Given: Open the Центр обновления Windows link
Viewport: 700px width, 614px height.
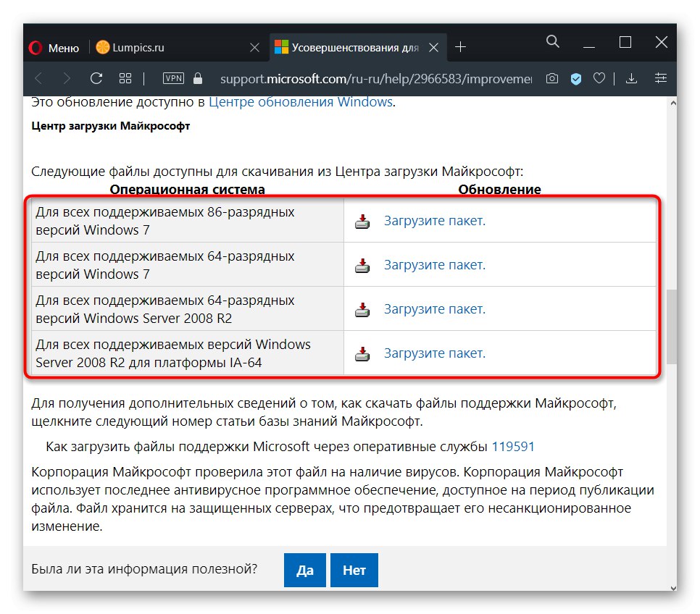Looking at the screenshot, I should (x=300, y=102).
